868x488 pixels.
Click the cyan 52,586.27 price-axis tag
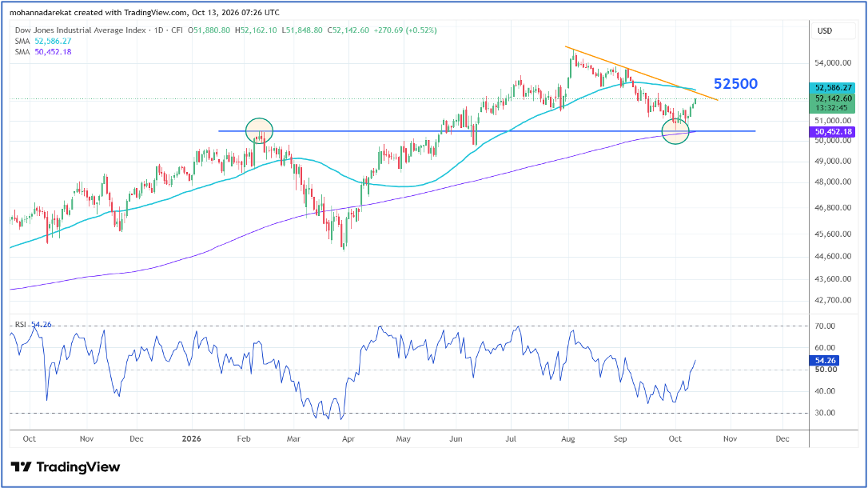[x=833, y=87]
